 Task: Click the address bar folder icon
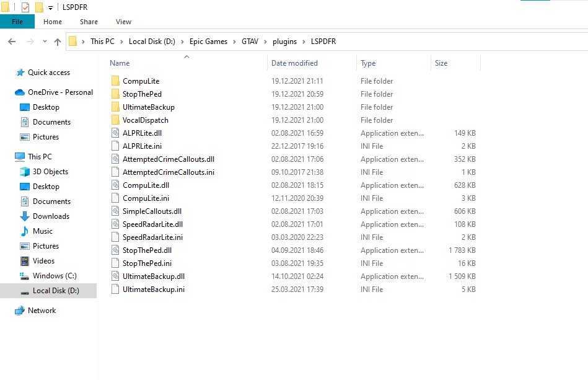click(x=73, y=42)
